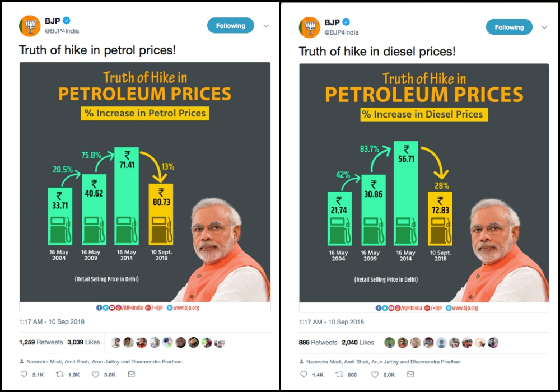Expand the chevron menu on the diesel tweet
560x392 pixels.
(x=544, y=27)
